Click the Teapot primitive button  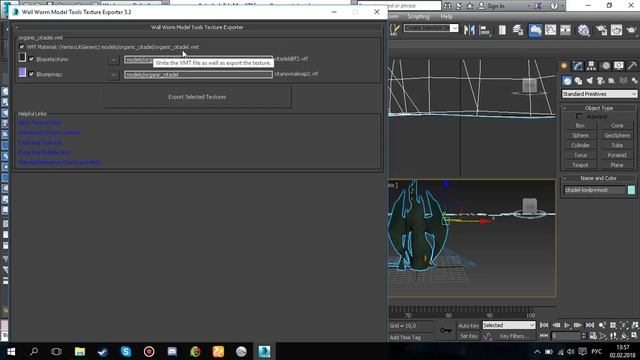point(580,165)
